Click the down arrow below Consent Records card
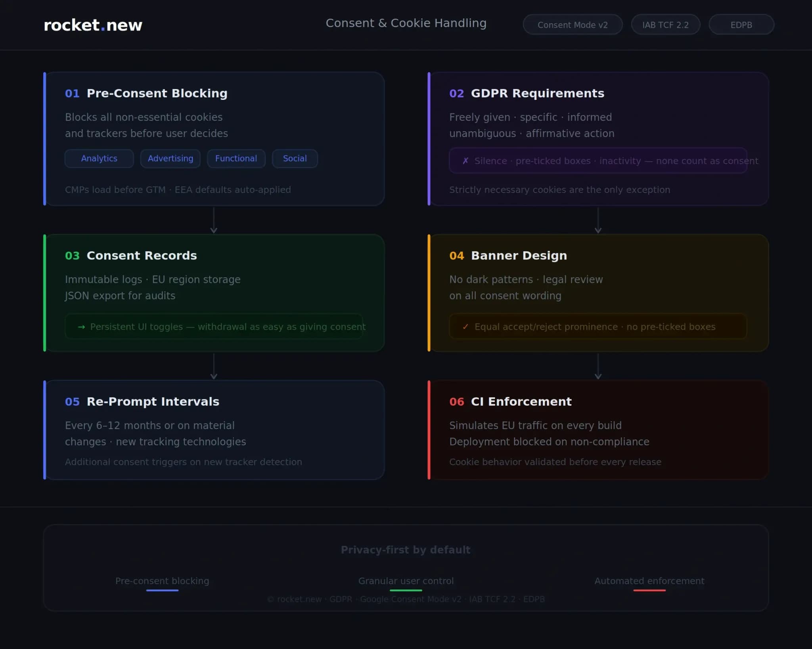The width and height of the screenshot is (812, 649). 214,367
